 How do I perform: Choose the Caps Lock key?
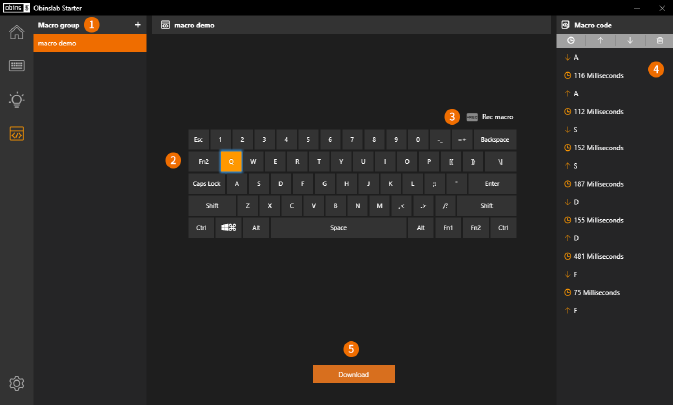[x=206, y=184]
